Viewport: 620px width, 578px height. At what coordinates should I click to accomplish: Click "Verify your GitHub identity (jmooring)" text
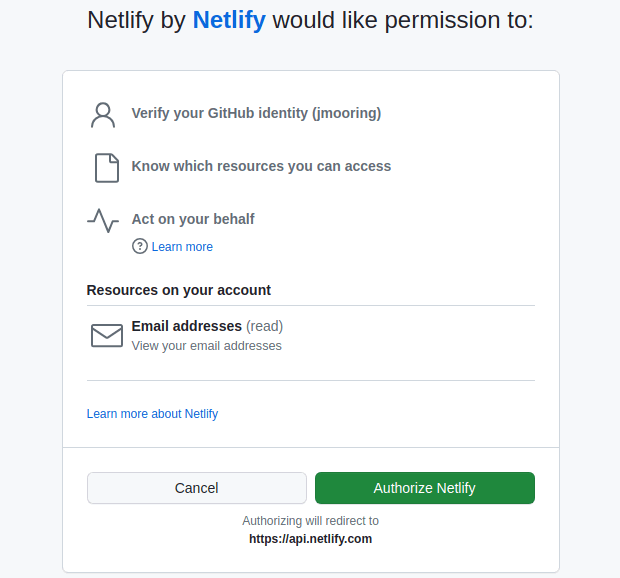point(256,113)
